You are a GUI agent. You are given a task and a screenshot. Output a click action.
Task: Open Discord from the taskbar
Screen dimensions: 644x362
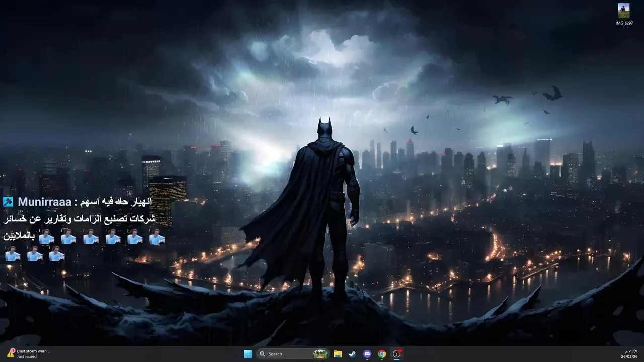point(367,354)
